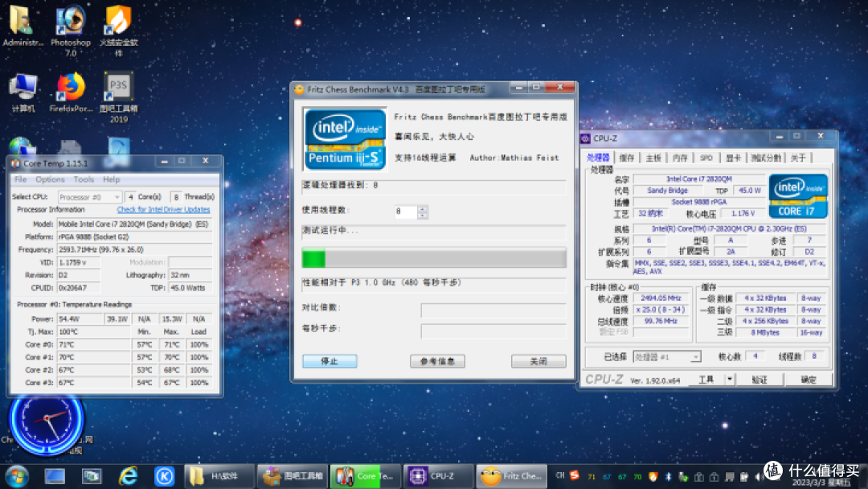
Task: Launch the FirefoxPortable desktop shortcut
Action: point(70,92)
